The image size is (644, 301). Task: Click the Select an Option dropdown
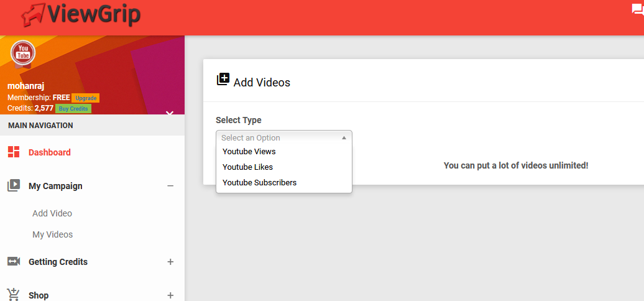284,137
